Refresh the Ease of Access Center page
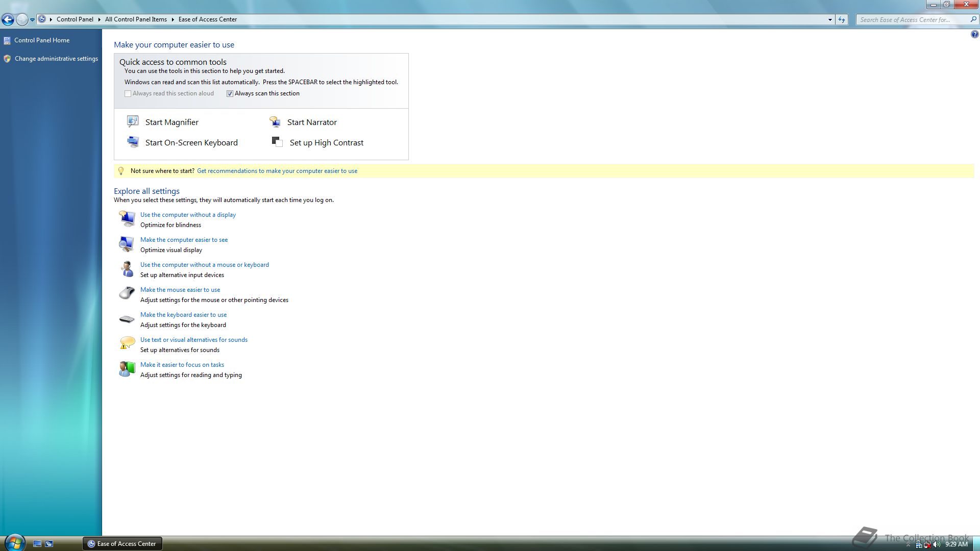The image size is (980, 551). click(842, 19)
